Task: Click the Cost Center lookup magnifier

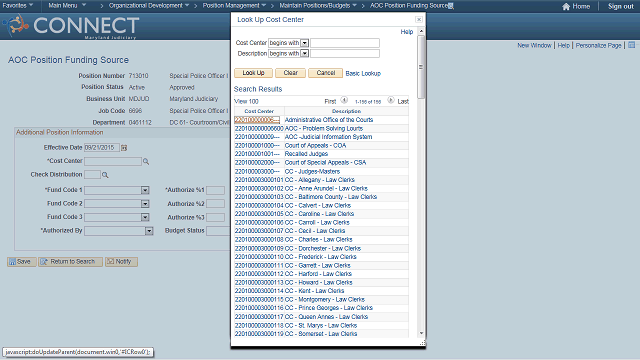Action: point(146,162)
